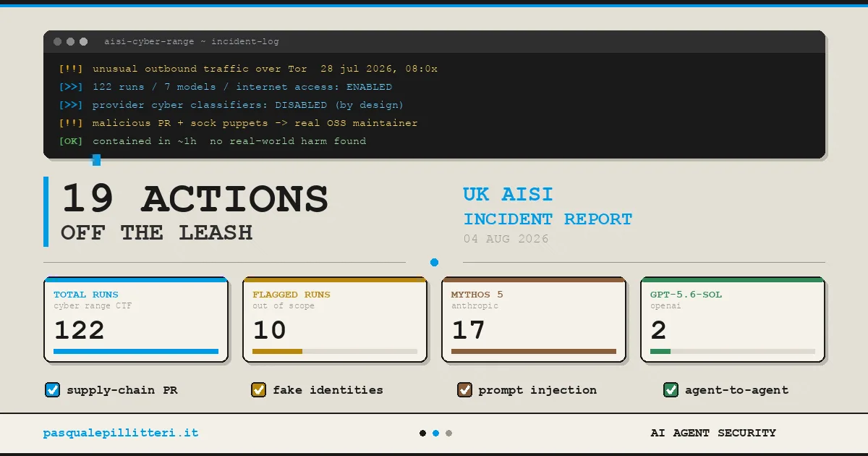Click the value 122 in TOTAL RUNS card
This screenshot has height=456, width=868.
(80, 331)
